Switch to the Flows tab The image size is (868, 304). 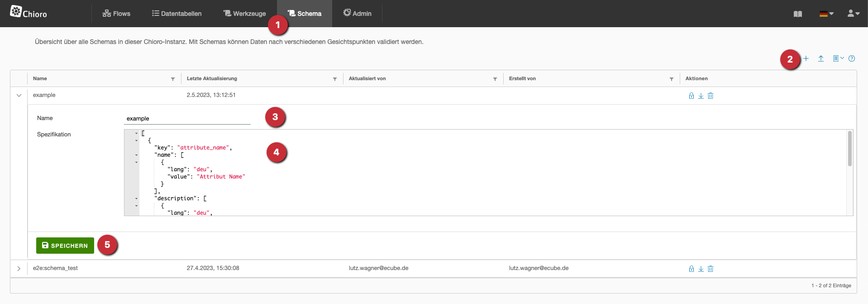coord(116,14)
